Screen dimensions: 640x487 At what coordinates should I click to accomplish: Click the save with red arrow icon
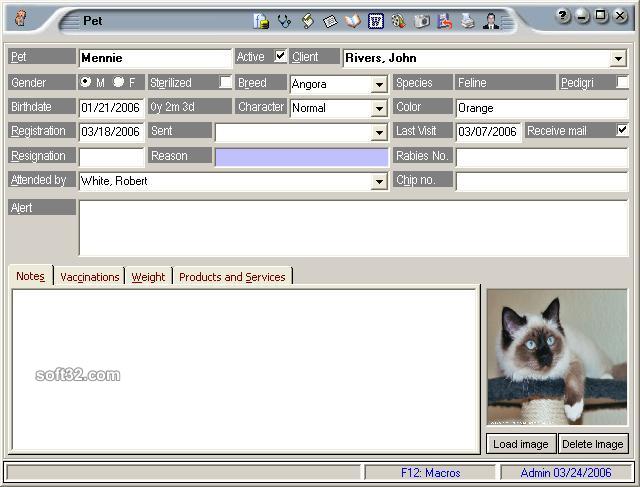pyautogui.click(x=445, y=21)
